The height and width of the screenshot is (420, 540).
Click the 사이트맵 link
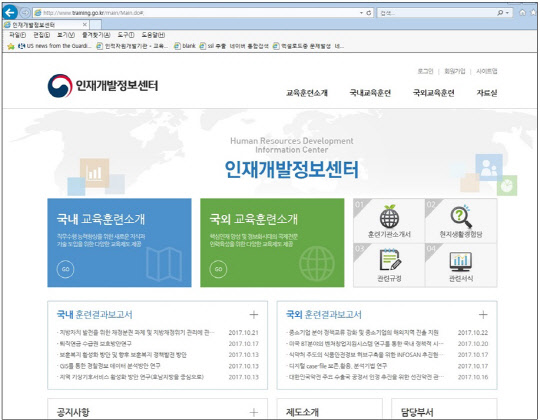(486, 71)
